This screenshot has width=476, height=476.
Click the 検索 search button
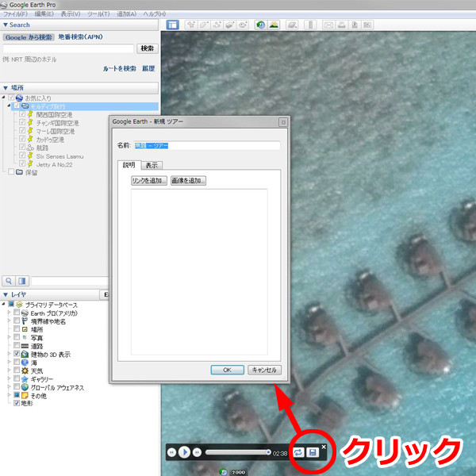coord(148,48)
